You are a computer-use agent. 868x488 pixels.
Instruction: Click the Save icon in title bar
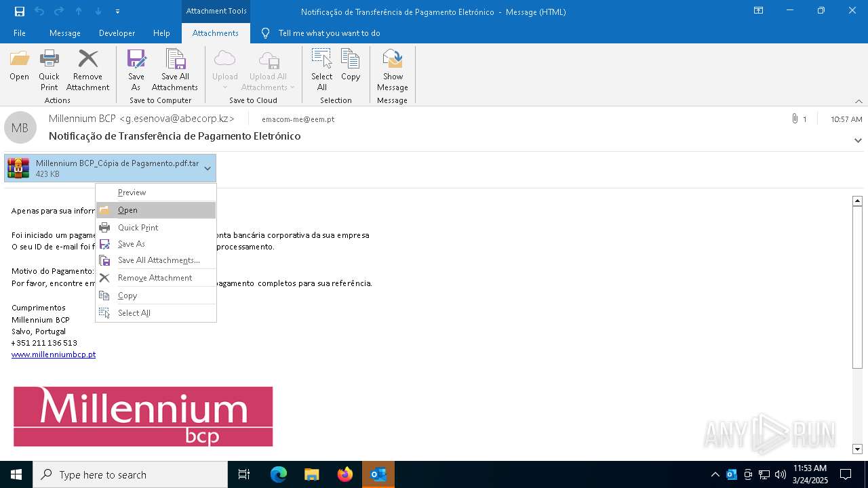pos(20,12)
